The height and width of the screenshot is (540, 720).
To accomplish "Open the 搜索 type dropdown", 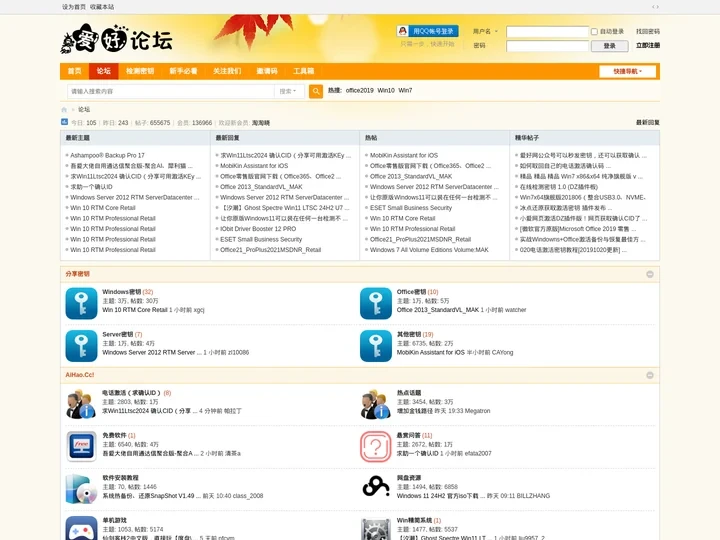I will (287, 91).
